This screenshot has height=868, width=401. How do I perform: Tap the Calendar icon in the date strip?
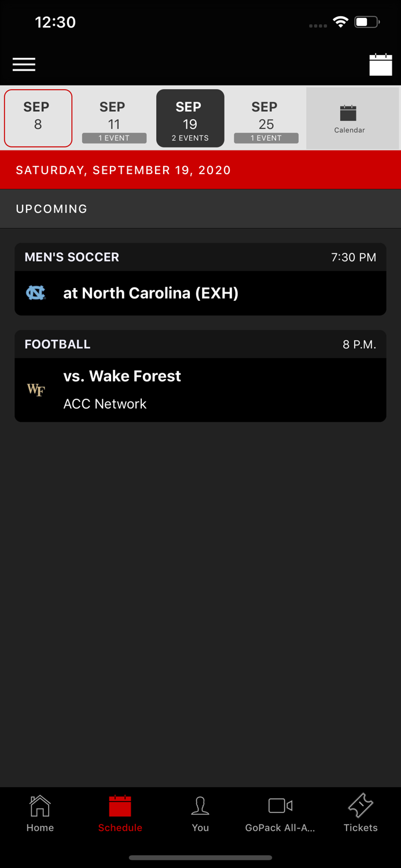[350, 117]
